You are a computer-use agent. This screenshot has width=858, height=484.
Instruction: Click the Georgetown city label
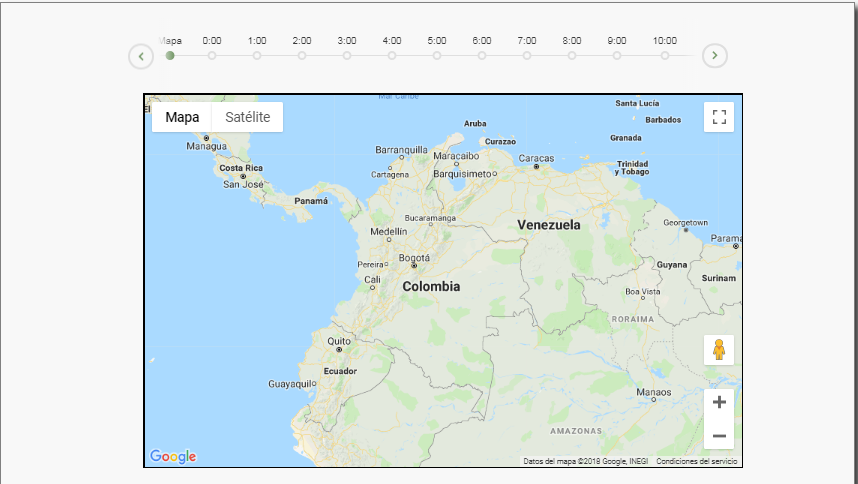pos(686,223)
